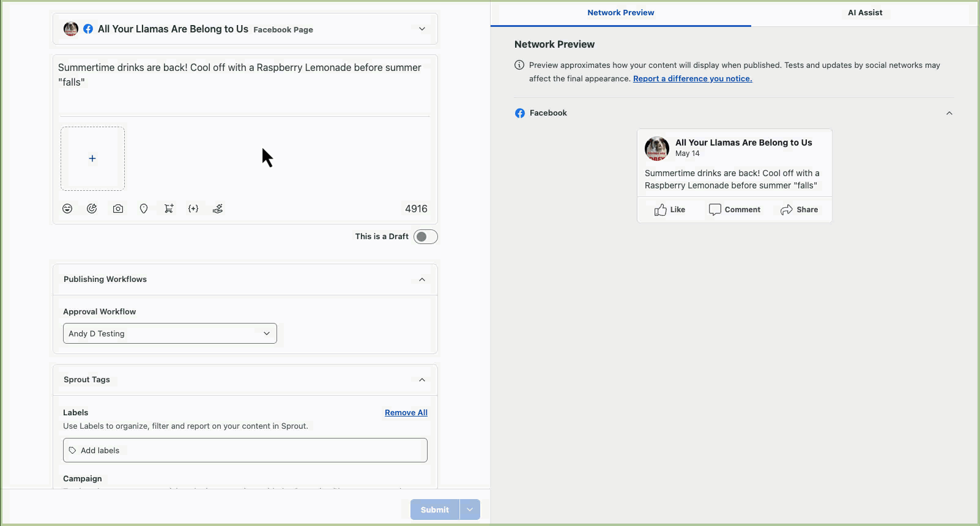Open the emoji picker icon

tap(67, 209)
